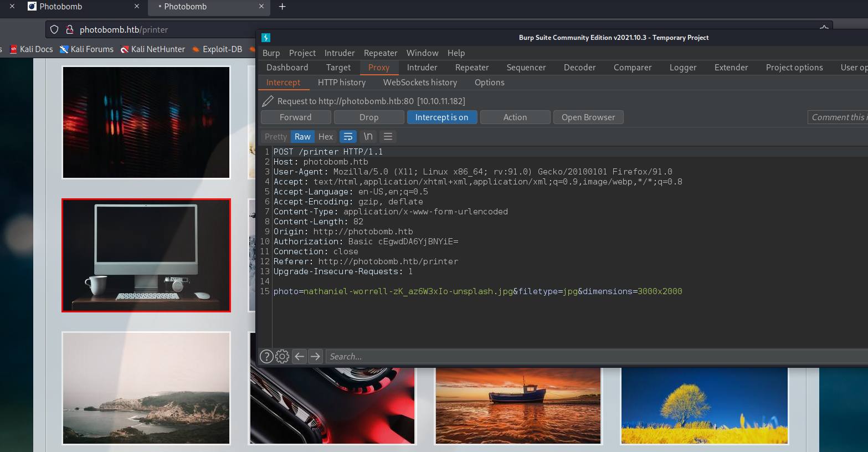Toggle the line wrap icon in editor toolbar
Image resolution: width=868 pixels, height=452 pixels.
[348, 137]
